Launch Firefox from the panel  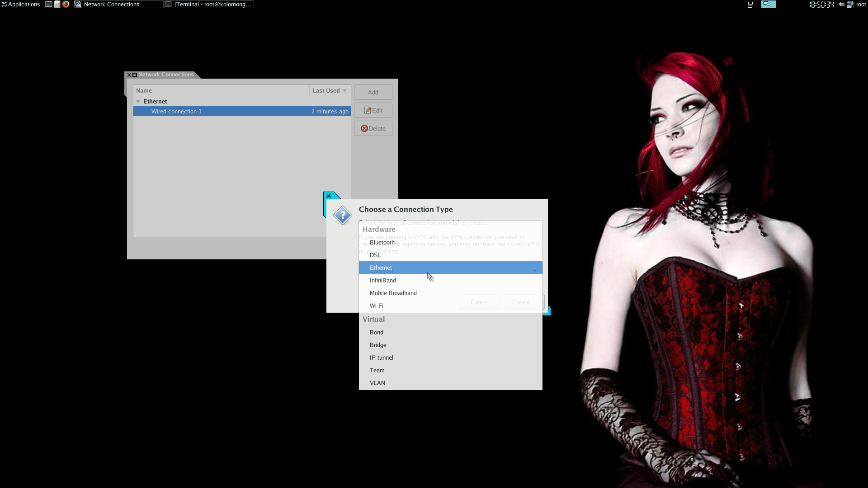(x=66, y=4)
